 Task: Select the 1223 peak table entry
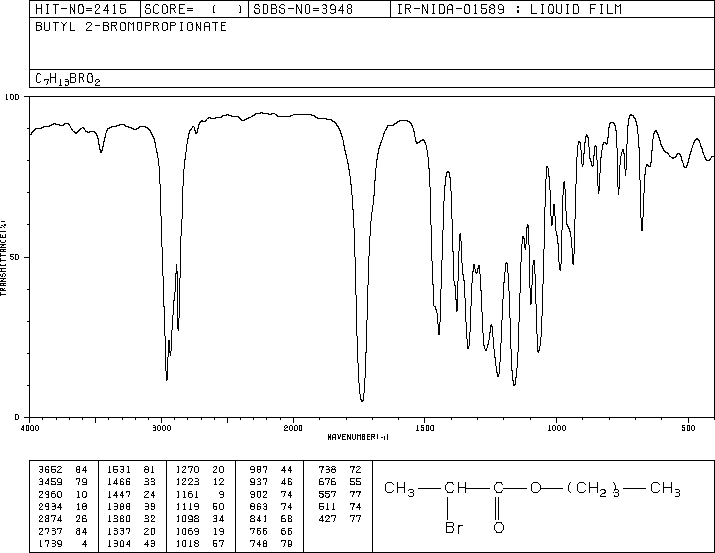pyautogui.click(x=200, y=482)
